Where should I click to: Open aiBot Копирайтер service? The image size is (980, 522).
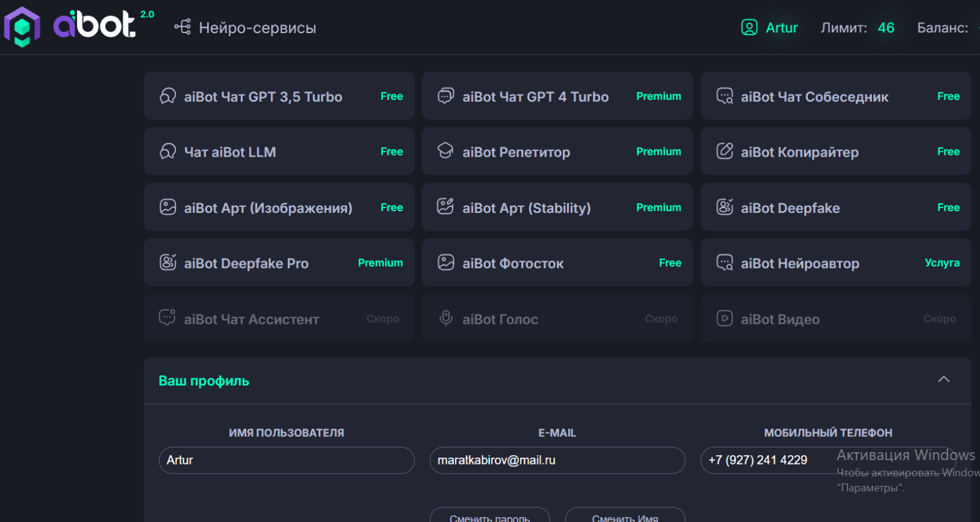836,151
